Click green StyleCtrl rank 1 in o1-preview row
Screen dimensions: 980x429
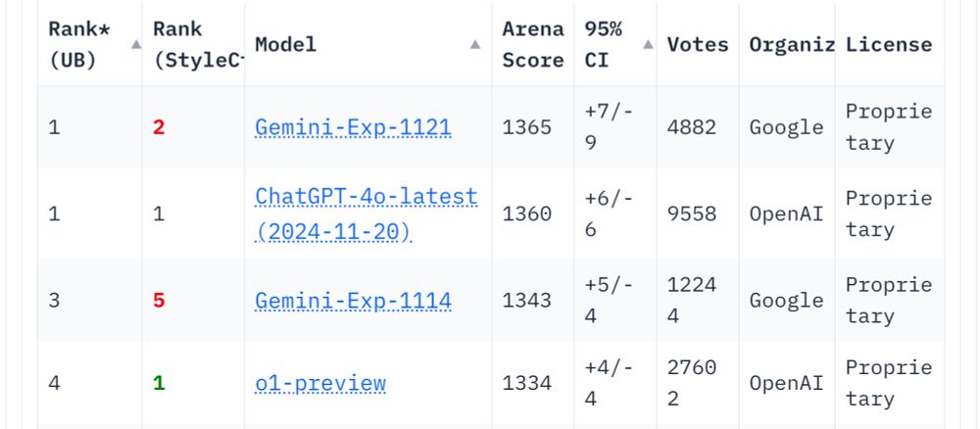(159, 383)
